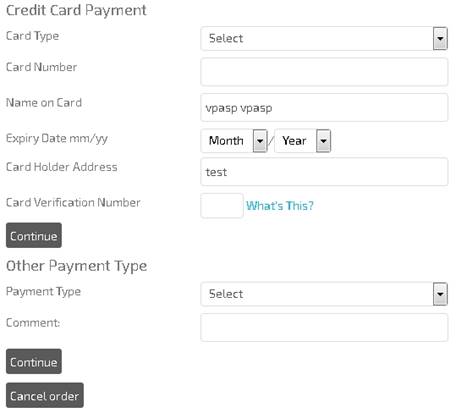Image resolution: width=456 pixels, height=413 pixels.
Task: Expand the expiry Month dropdown
Action: (234, 141)
